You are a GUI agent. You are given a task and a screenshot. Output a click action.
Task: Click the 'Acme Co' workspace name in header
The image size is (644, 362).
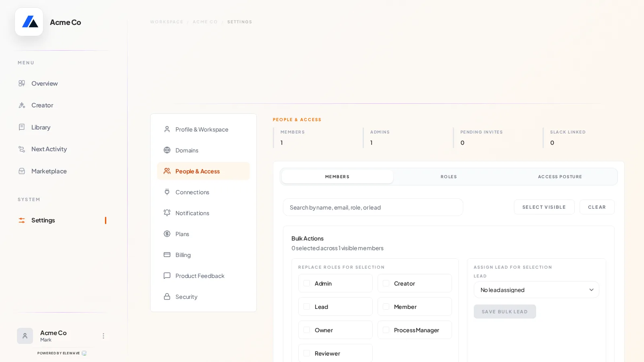66,22
